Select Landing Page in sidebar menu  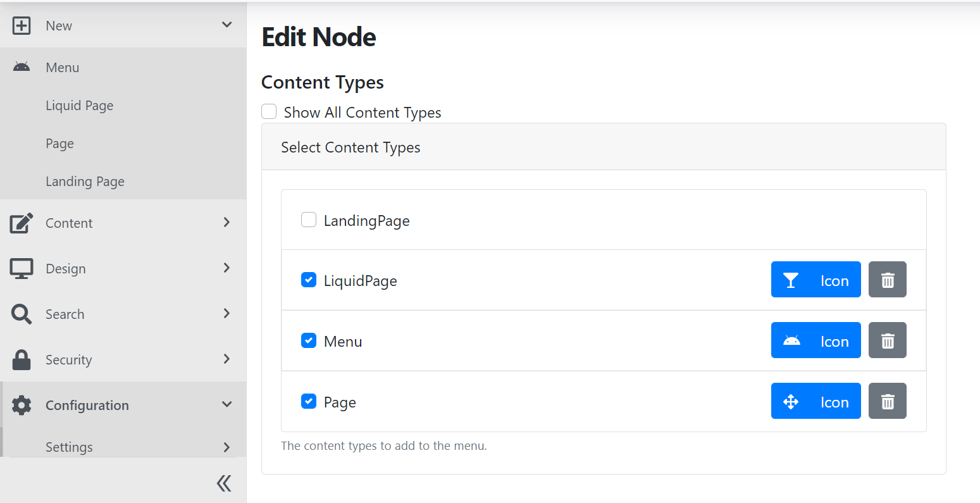[85, 182]
